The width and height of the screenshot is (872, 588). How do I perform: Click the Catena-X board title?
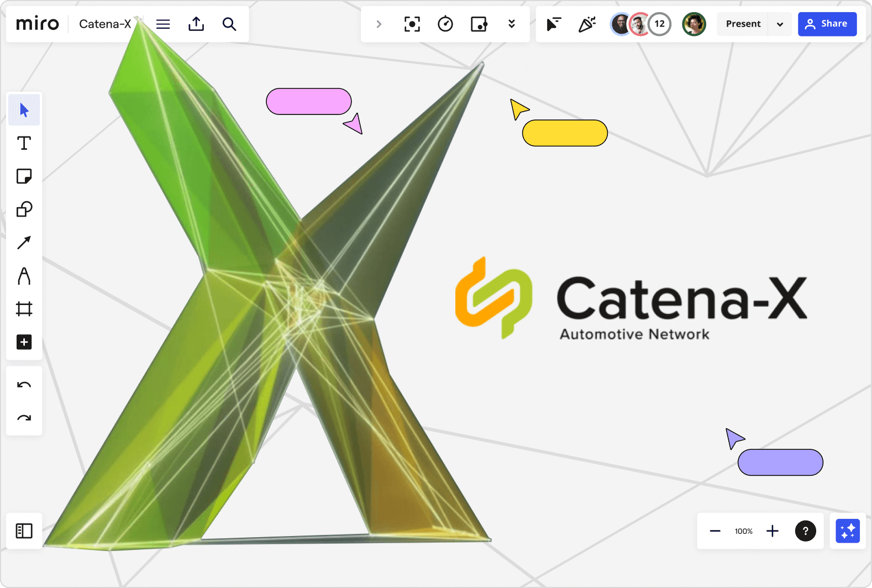click(105, 24)
